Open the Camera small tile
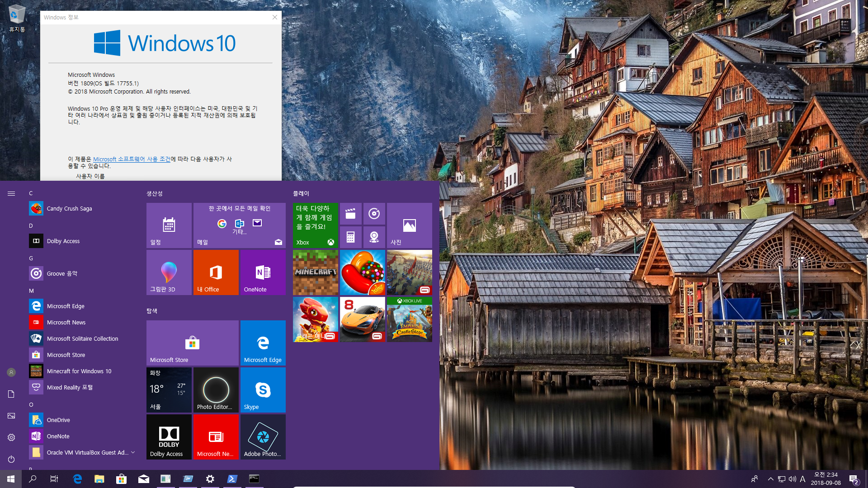This screenshot has height=488, width=868. point(374,237)
